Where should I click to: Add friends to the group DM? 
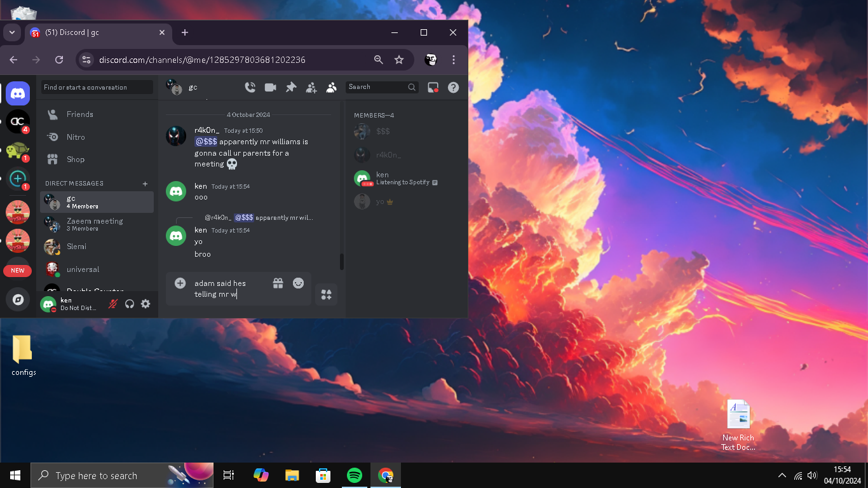click(311, 88)
